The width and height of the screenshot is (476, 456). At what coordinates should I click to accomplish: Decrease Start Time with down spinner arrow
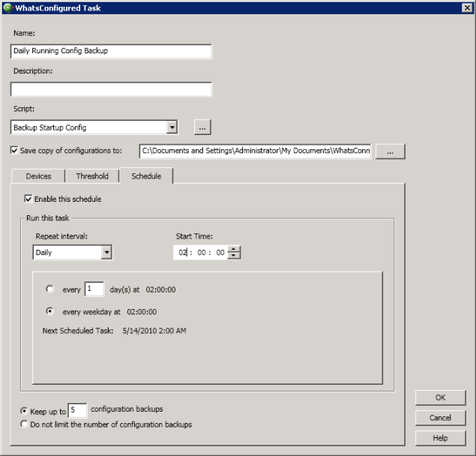click(234, 256)
